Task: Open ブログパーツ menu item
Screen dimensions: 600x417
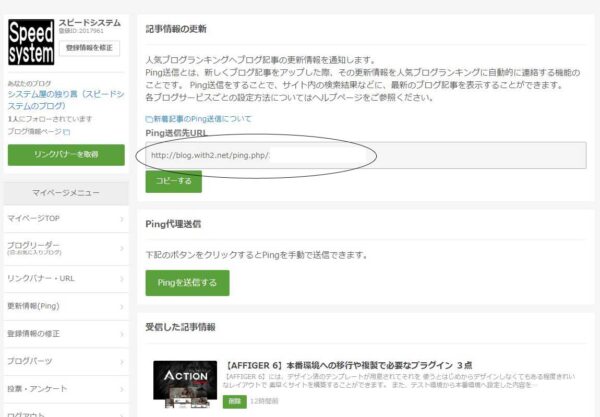Action: point(66,362)
